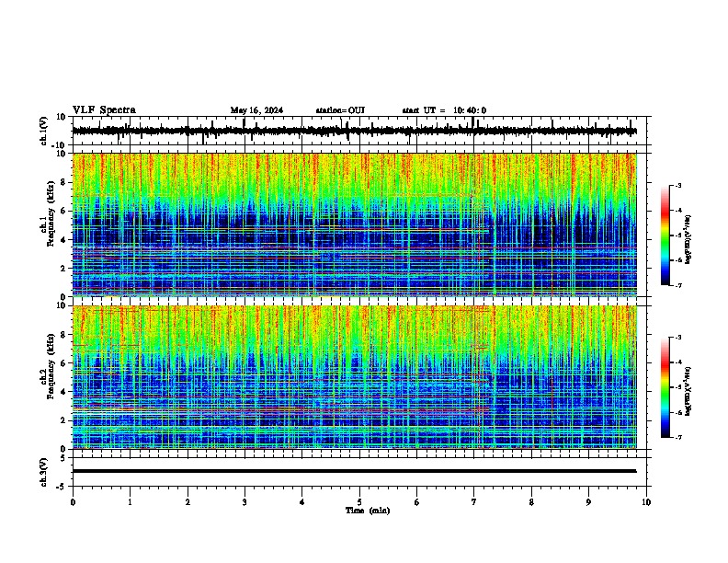The width and height of the screenshot is (728, 563).
Task: Click the time axis tick labeled 0
Action: pos(73,502)
